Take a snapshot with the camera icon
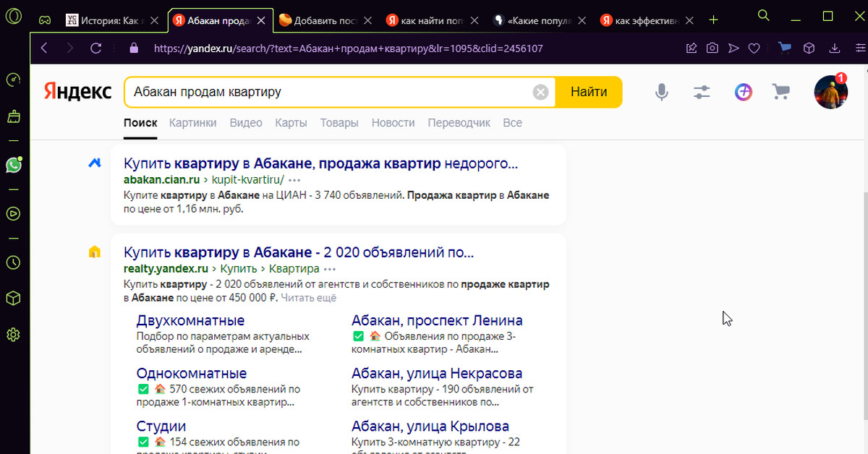Image resolution: width=868 pixels, height=454 pixels. tap(712, 48)
